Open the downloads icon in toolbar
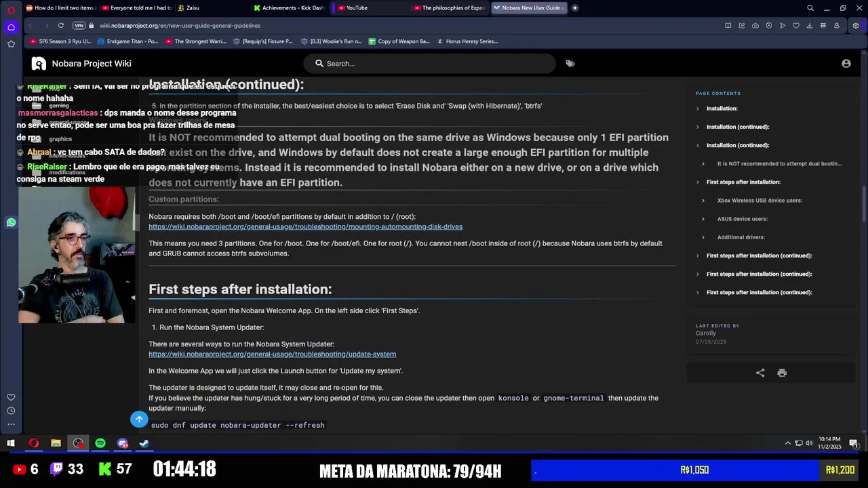Viewport: 868px width, 488px height. coord(809,26)
